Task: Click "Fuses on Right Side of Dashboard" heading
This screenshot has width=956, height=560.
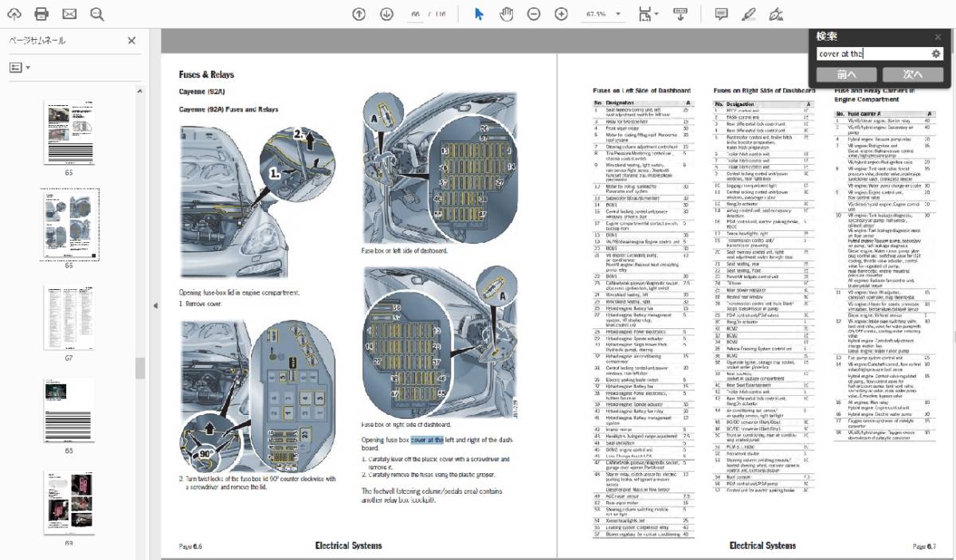Action: point(764,91)
